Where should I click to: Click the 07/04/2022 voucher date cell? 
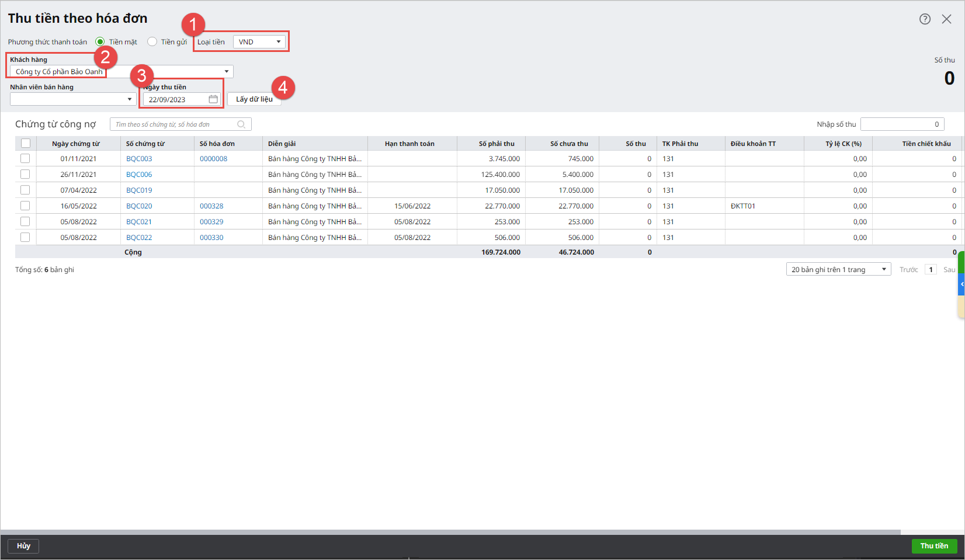(x=79, y=190)
